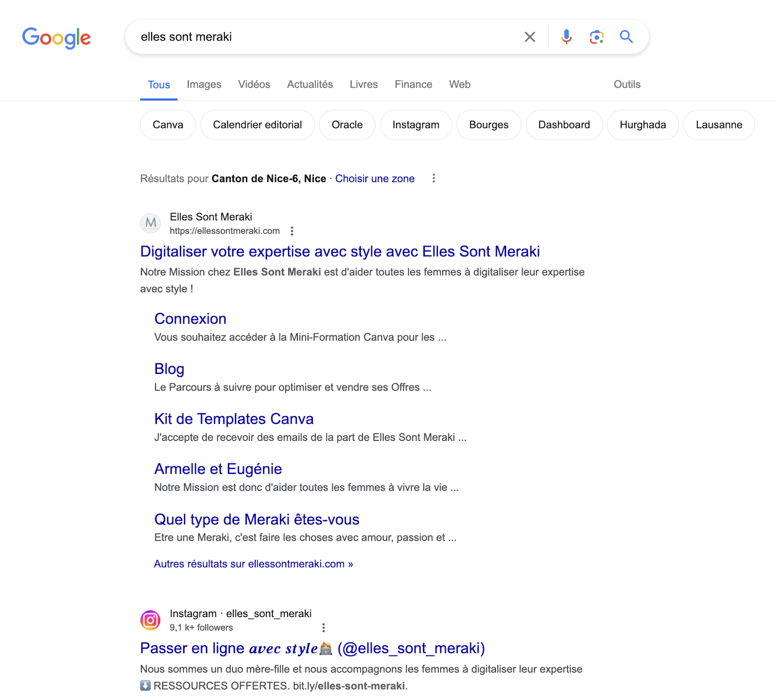The height and width of the screenshot is (700, 775).
Task: Open the Outils search tools
Action: click(x=627, y=84)
